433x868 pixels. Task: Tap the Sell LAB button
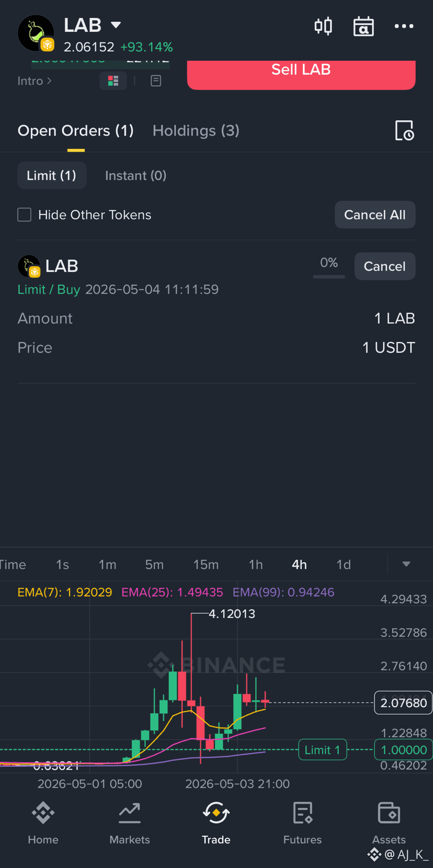point(301,73)
